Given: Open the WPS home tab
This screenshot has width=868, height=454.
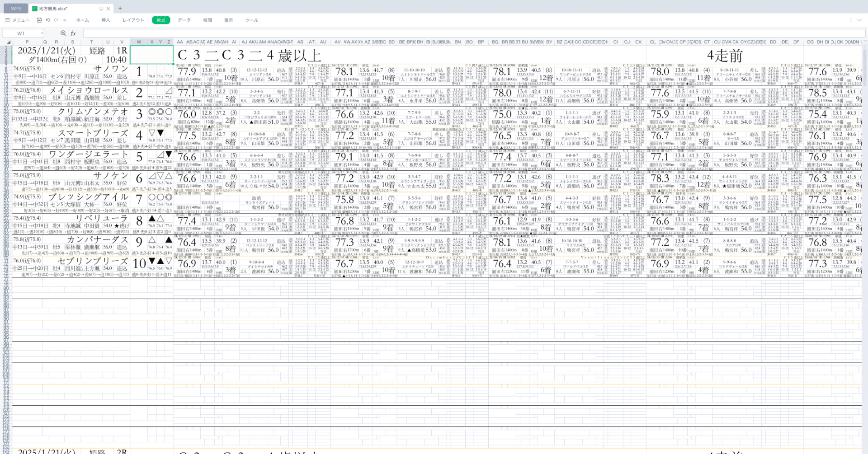Looking at the screenshot, I should [x=16, y=9].
